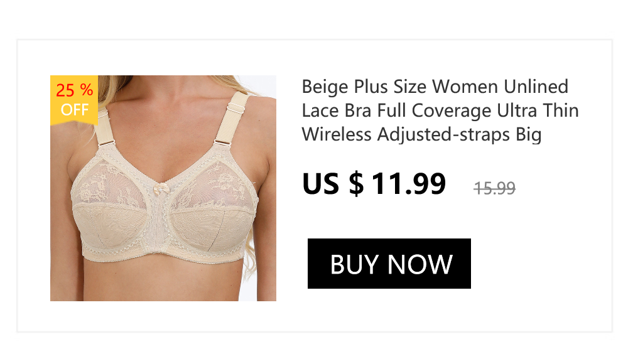Viewport: 628px width, 364px height.
Task: Click the Wireless Adjusted-straps Big title line
Action: pos(421,134)
